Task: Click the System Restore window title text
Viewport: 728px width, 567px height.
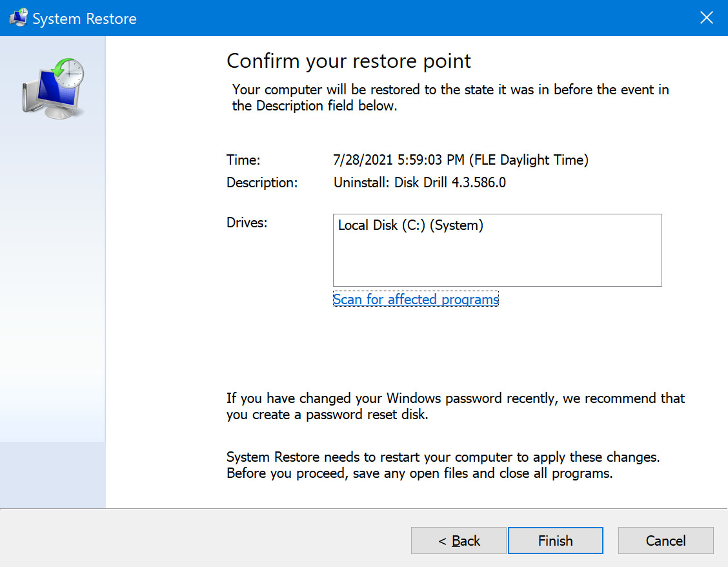Action: pos(85,19)
